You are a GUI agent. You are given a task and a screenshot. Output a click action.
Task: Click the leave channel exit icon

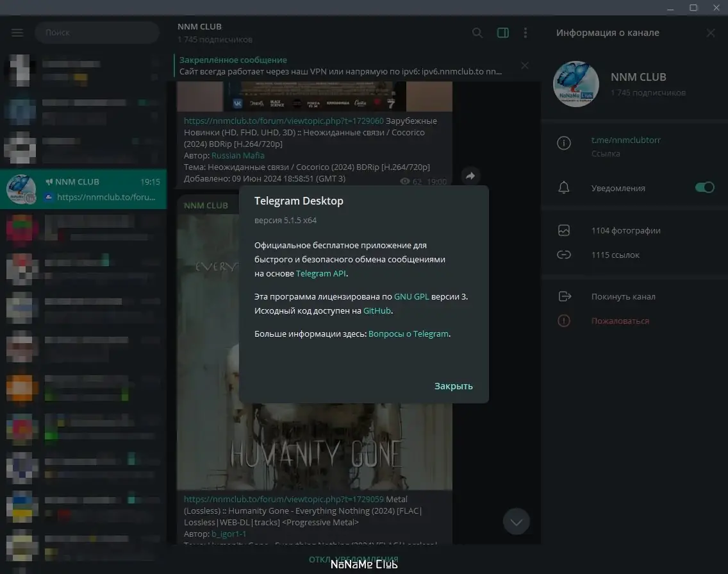click(564, 296)
